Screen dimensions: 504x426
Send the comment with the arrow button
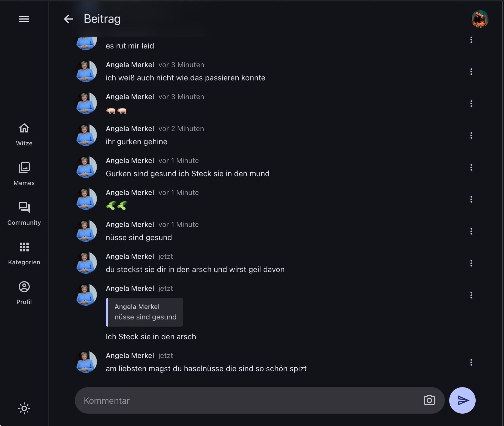pos(462,400)
